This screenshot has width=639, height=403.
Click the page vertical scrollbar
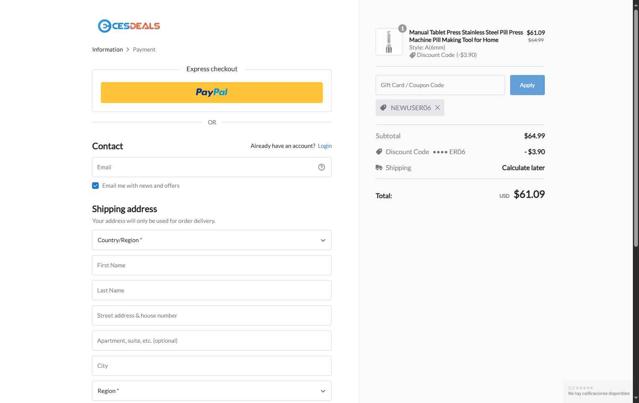point(636,126)
